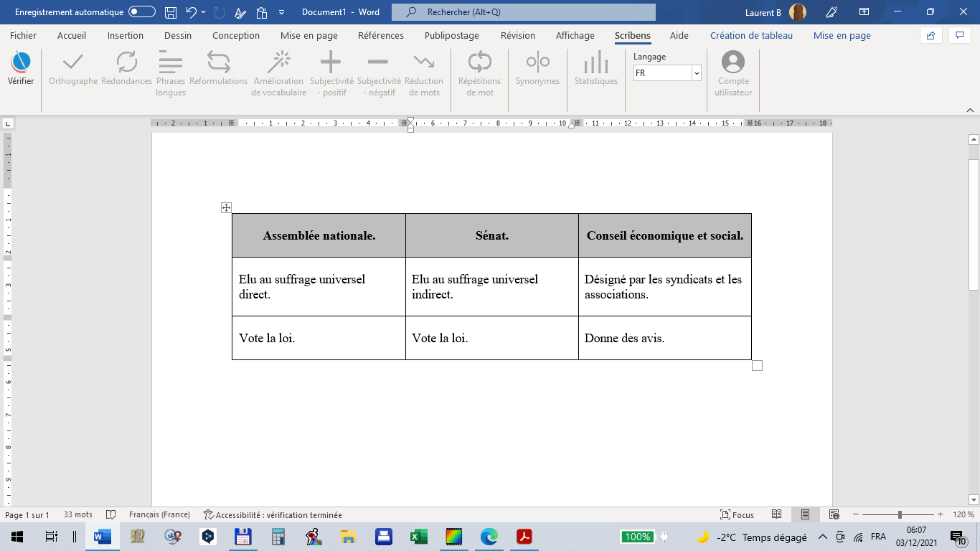Click the Share icon at top right
The image size is (980, 551).
click(931, 35)
